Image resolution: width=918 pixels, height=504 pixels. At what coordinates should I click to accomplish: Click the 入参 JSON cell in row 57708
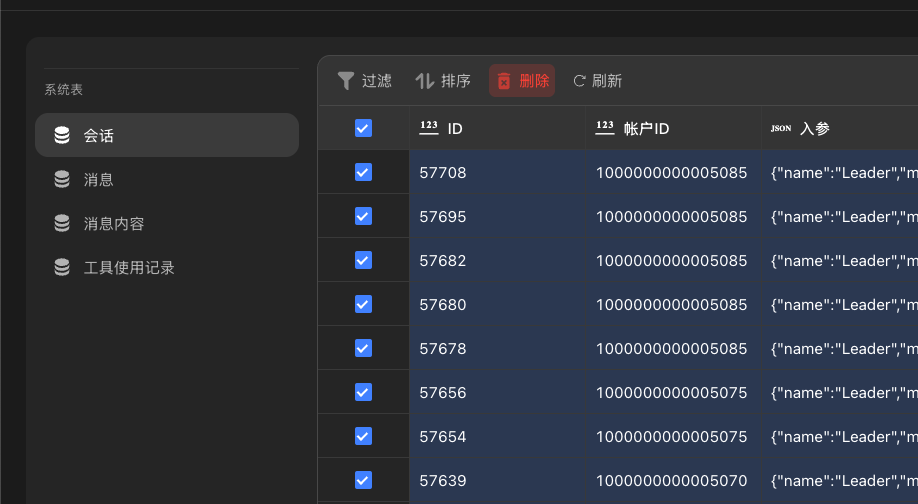tap(840, 172)
